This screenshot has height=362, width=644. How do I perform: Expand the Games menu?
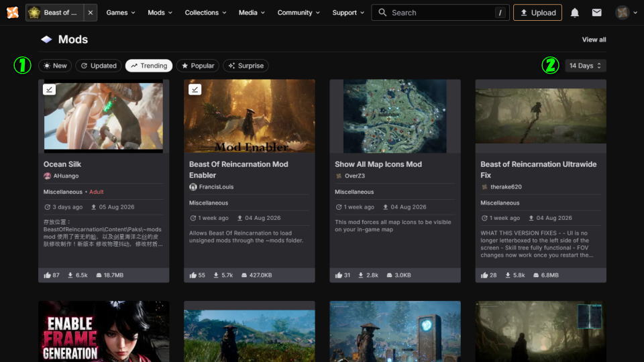pyautogui.click(x=121, y=13)
